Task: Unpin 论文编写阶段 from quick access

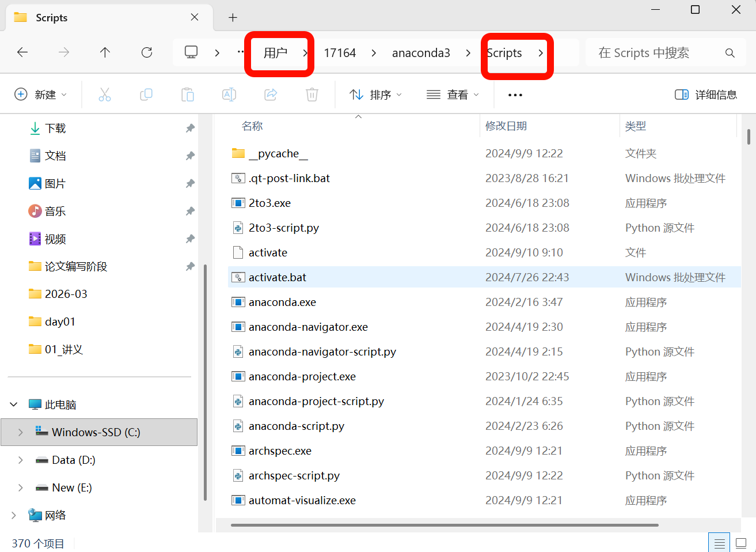Action: (x=190, y=267)
